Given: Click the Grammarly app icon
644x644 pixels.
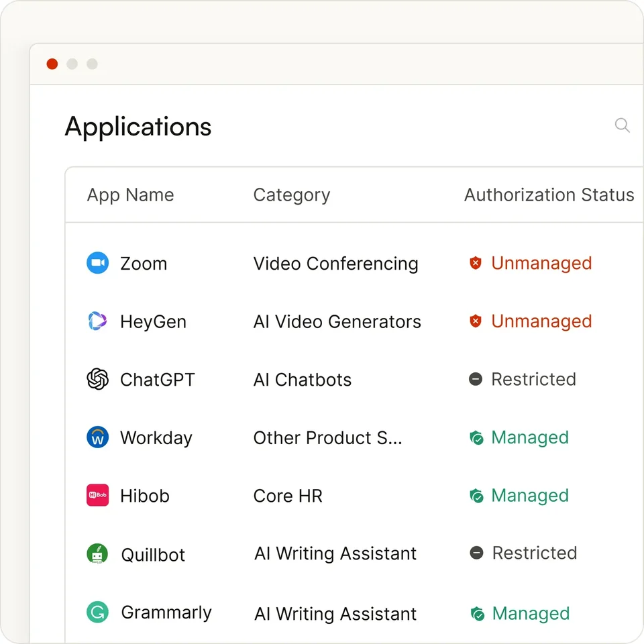Looking at the screenshot, I should click(98, 612).
